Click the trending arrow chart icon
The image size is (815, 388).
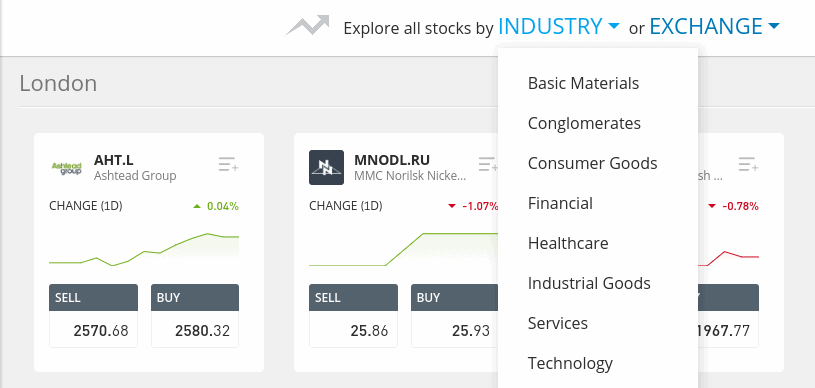coord(308,25)
